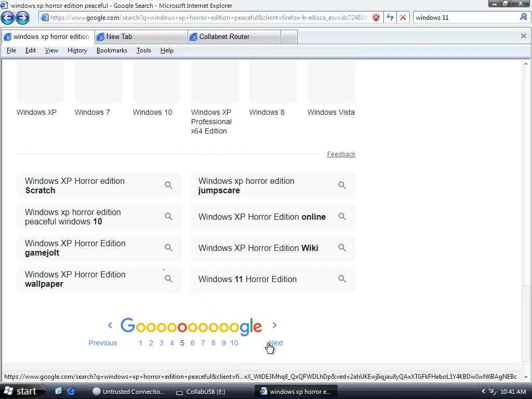The width and height of the screenshot is (532, 399).
Task: Switch to the Collabnet Router tab
Action: click(x=234, y=37)
